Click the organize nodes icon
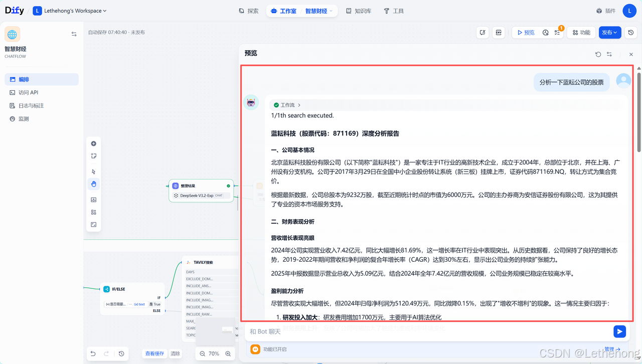 click(94, 212)
